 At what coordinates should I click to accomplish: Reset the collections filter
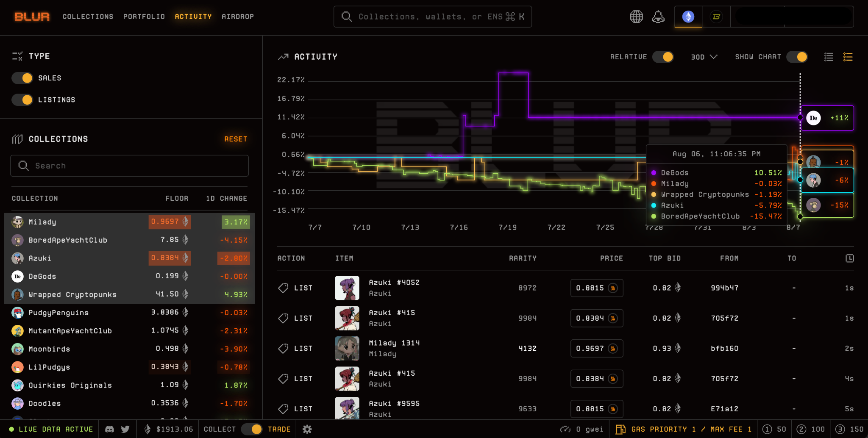click(x=236, y=139)
